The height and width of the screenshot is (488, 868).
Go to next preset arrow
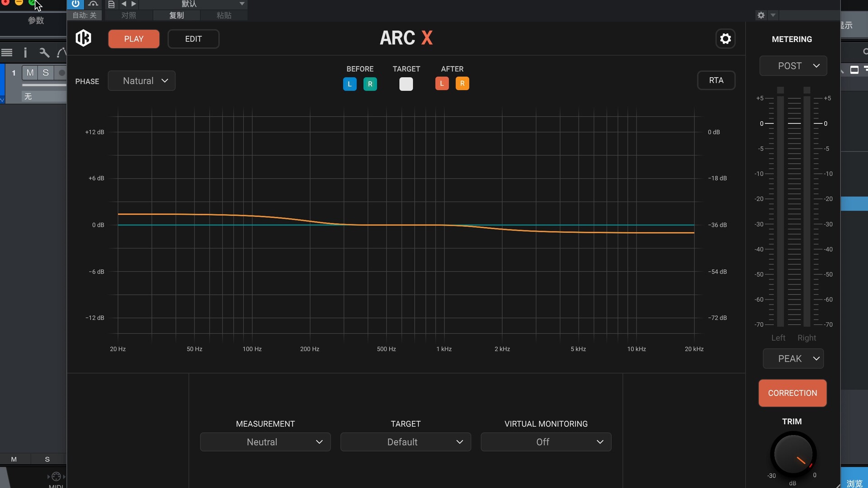[134, 4]
